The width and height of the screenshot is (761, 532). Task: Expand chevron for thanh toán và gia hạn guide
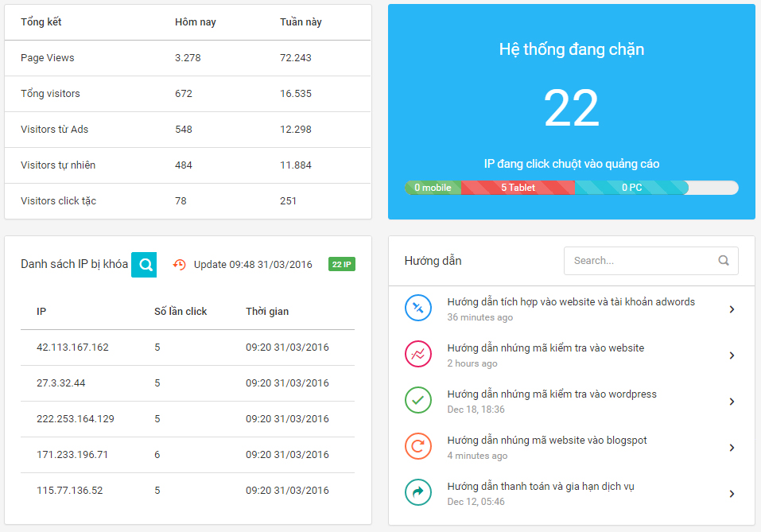(x=732, y=494)
